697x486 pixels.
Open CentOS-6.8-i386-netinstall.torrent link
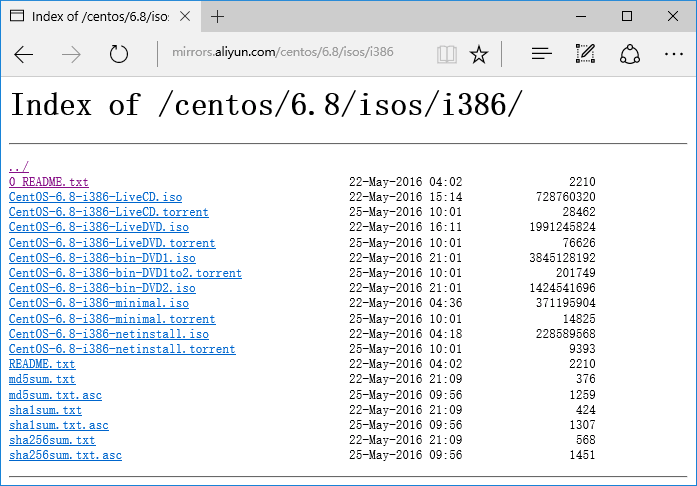pos(122,349)
